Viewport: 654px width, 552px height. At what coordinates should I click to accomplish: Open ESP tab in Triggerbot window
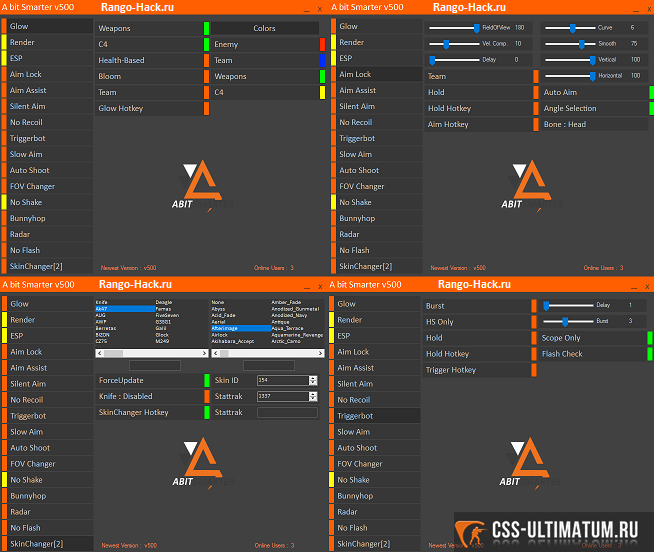(375, 336)
